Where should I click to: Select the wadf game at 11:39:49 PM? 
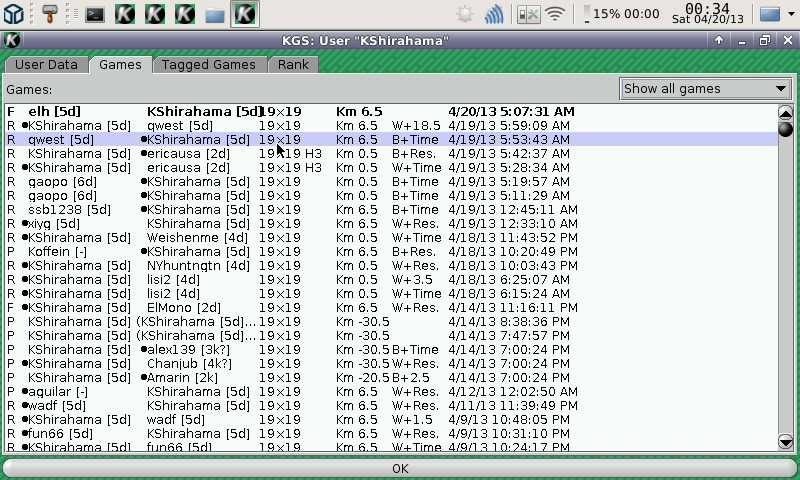tap(391, 406)
